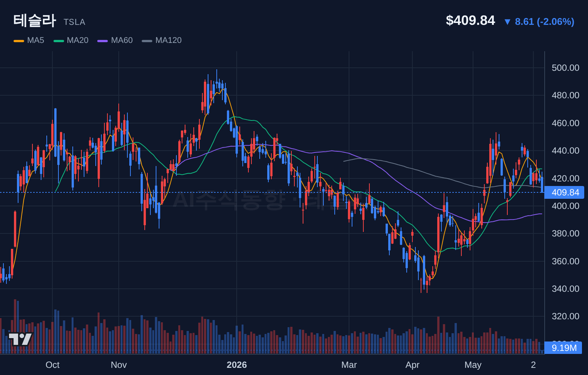Click the 420.00 price axis label
The height and width of the screenshot is (375, 588).
coord(565,178)
